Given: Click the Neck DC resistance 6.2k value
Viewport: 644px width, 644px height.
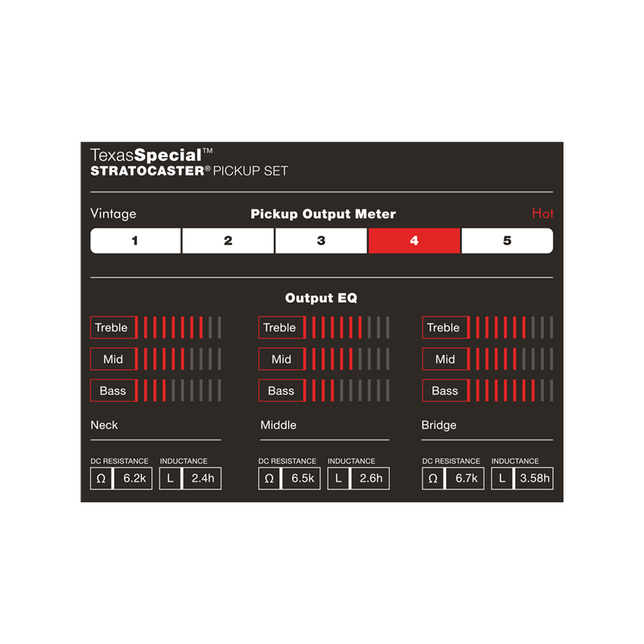Looking at the screenshot, I should 133,478.
